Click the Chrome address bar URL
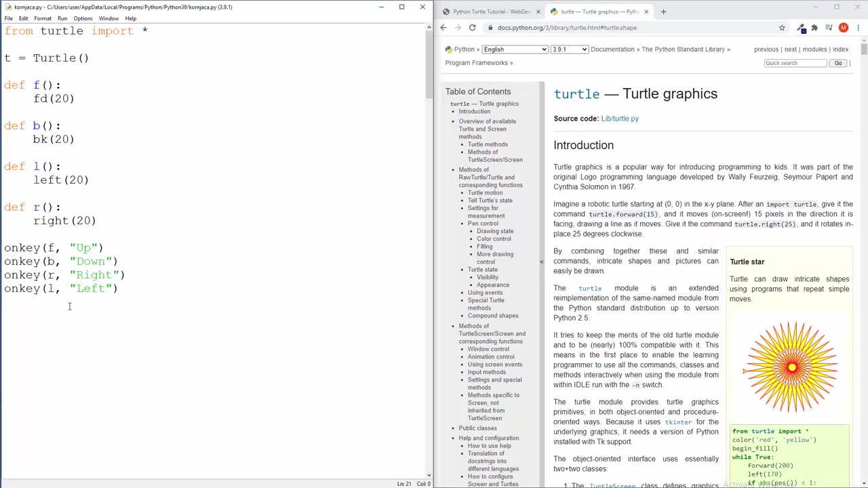868x488 pixels. [x=567, y=28]
